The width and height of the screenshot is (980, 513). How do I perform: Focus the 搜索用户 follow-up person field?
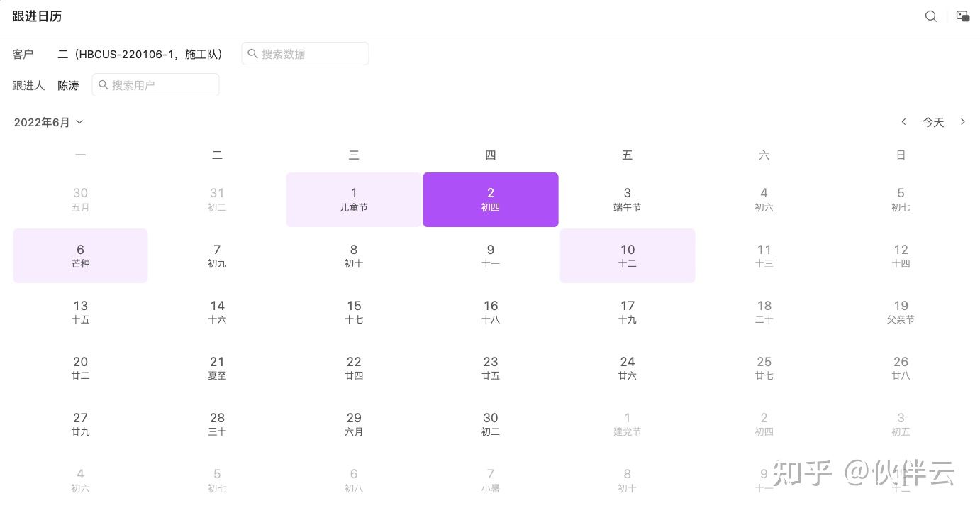click(x=162, y=85)
